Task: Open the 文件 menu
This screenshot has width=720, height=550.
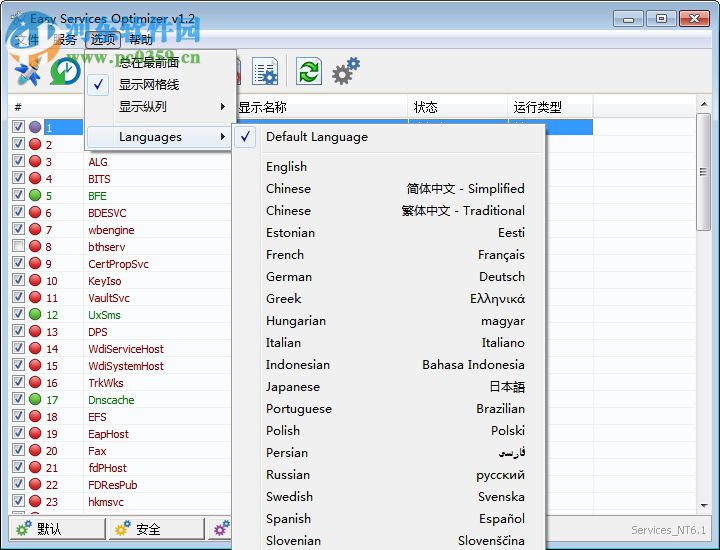Action: [27, 40]
